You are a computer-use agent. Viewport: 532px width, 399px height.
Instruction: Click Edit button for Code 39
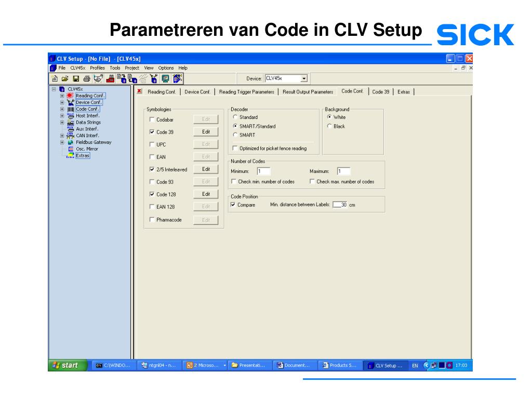point(206,131)
